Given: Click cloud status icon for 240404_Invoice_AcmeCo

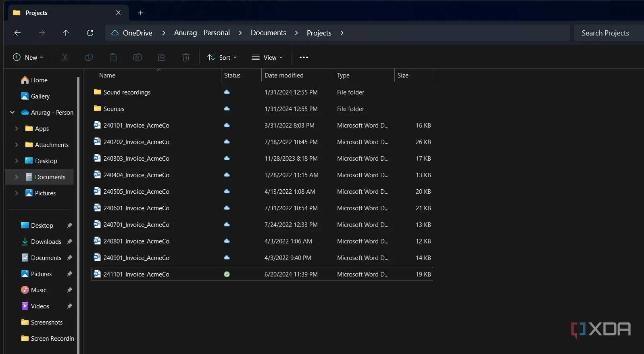Looking at the screenshot, I should (227, 175).
